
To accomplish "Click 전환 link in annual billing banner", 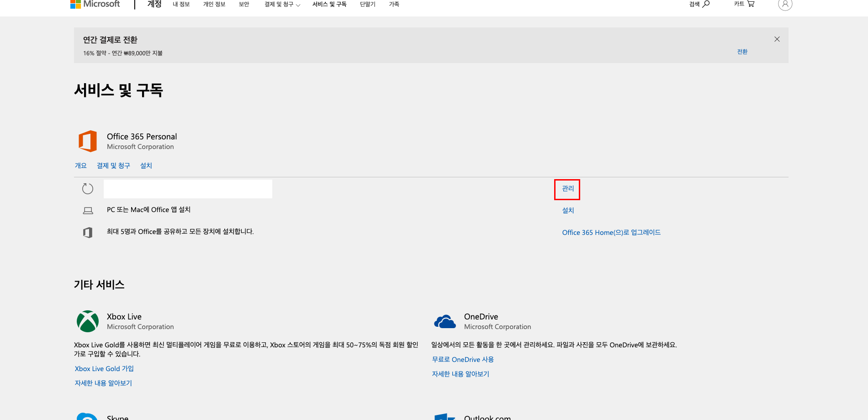I will coord(742,52).
